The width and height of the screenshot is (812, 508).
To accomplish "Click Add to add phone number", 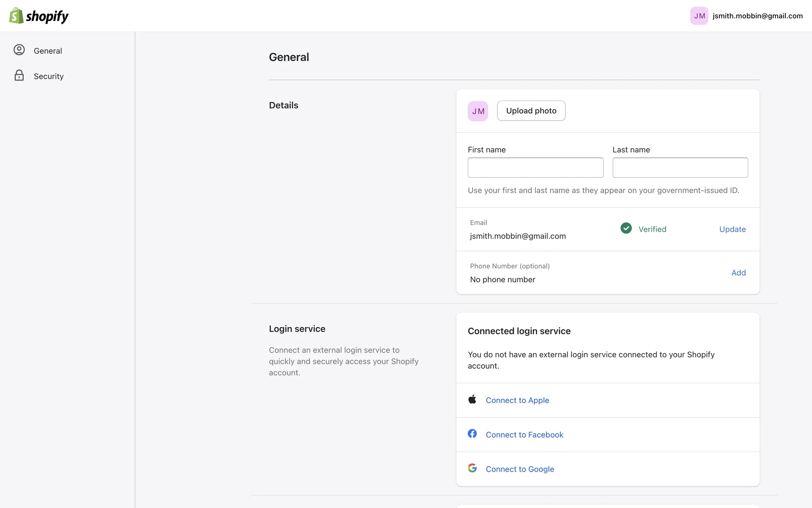I will 738,273.
